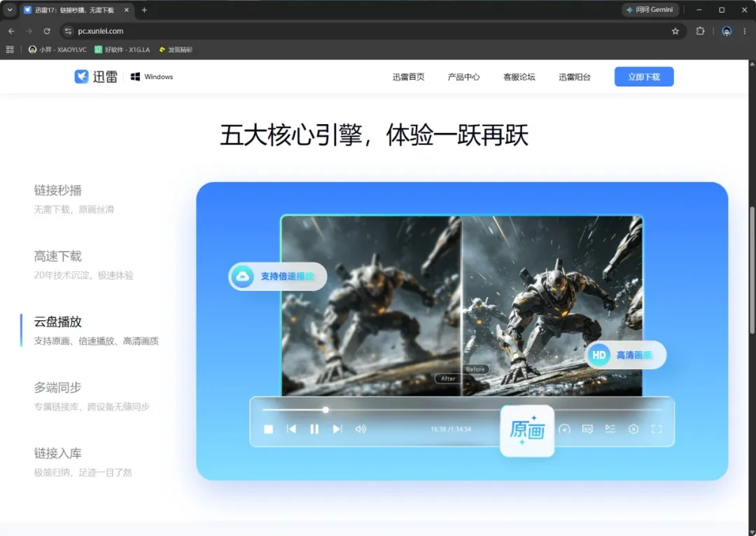Click the site info icon in the address bar
This screenshot has width=756, height=536.
(x=68, y=31)
